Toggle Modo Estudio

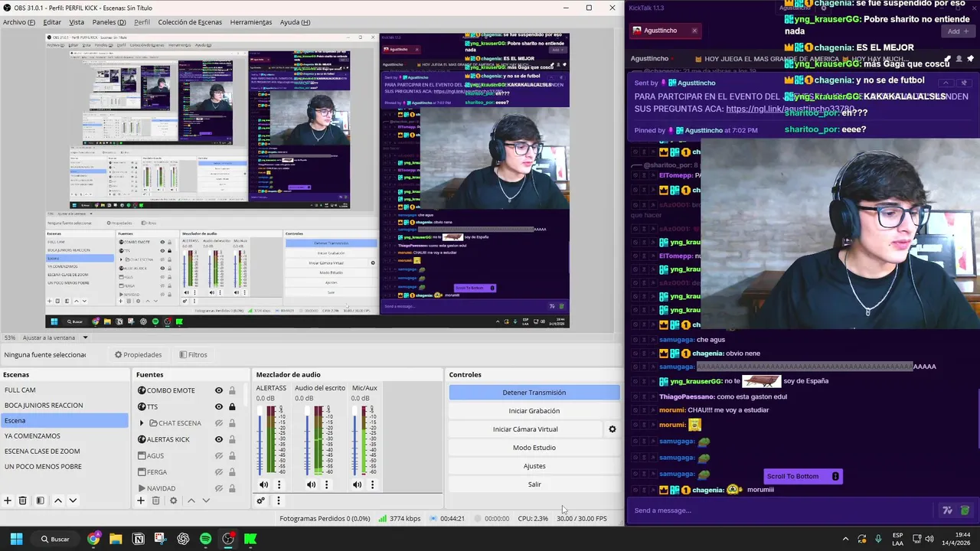(x=534, y=448)
